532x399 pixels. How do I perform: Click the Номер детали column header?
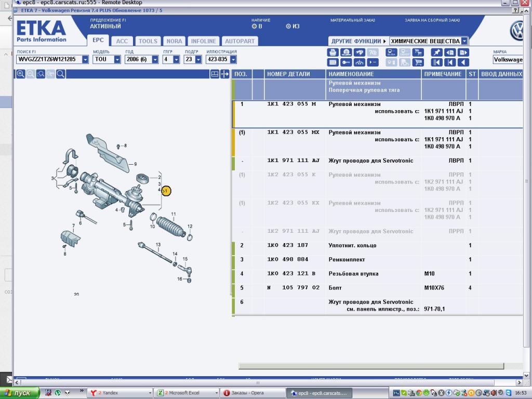[x=295, y=74]
